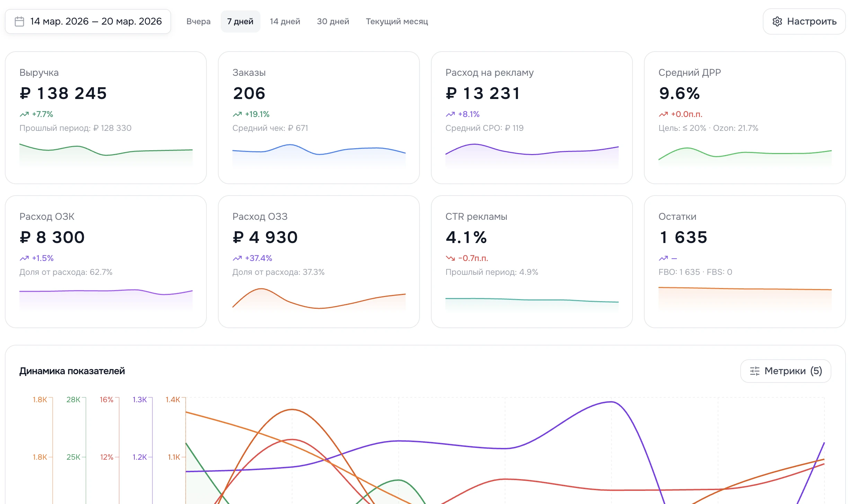Click the 28K green axis label

click(x=73, y=400)
